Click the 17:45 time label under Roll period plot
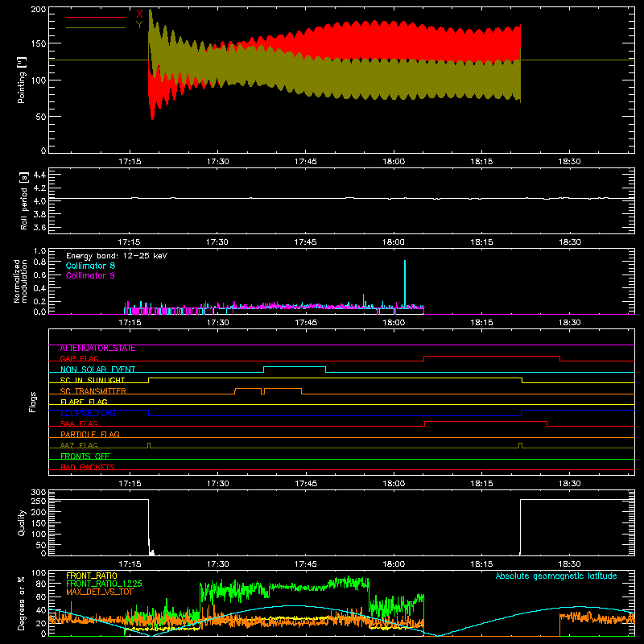644x644 pixels. [x=306, y=242]
